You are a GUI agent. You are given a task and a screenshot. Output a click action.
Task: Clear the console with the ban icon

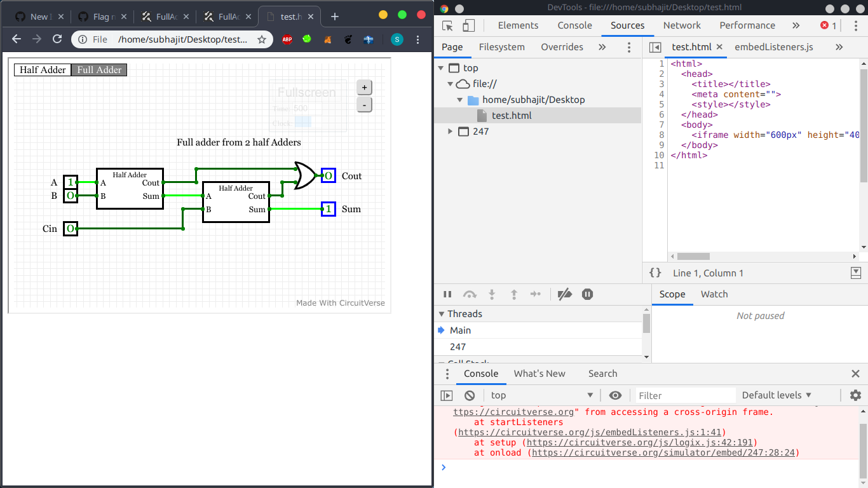[470, 395]
